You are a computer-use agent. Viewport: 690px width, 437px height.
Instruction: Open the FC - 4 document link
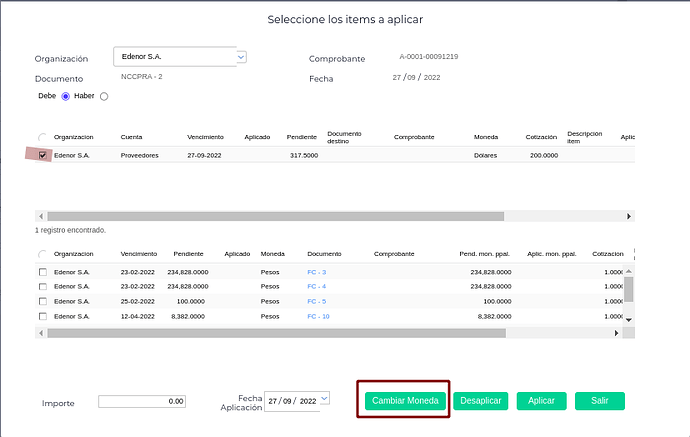tap(317, 287)
